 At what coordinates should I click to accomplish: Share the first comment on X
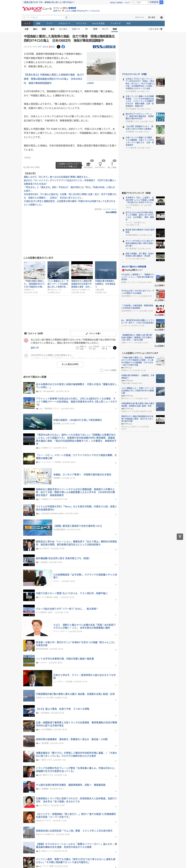click(x=114, y=348)
